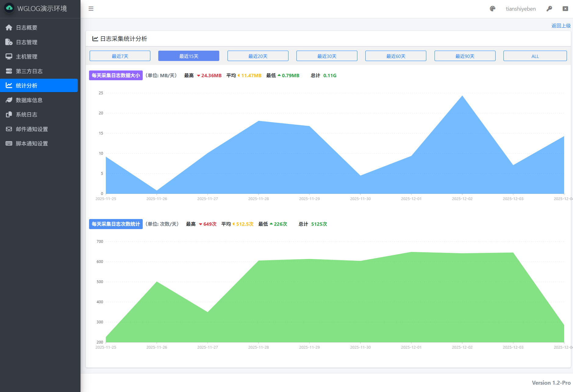Screen dimensions: 573x392
Task: Select the 最近60天 range button
Action: coord(396,56)
